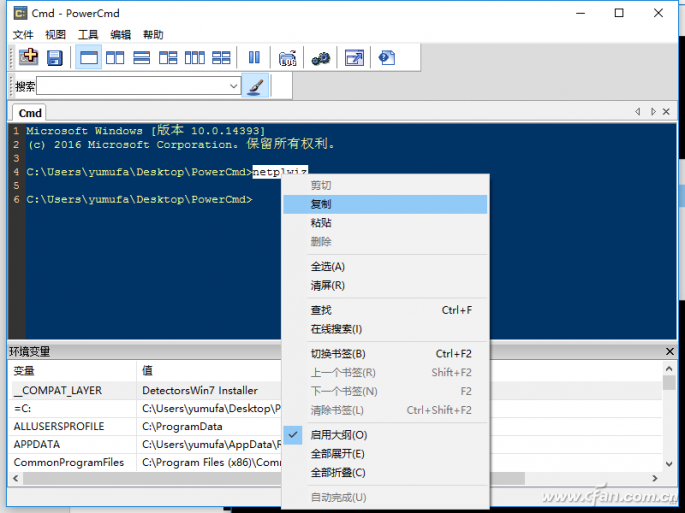Choose 全选(A) in the context menu
This screenshot has height=513, width=685.
click(385, 267)
